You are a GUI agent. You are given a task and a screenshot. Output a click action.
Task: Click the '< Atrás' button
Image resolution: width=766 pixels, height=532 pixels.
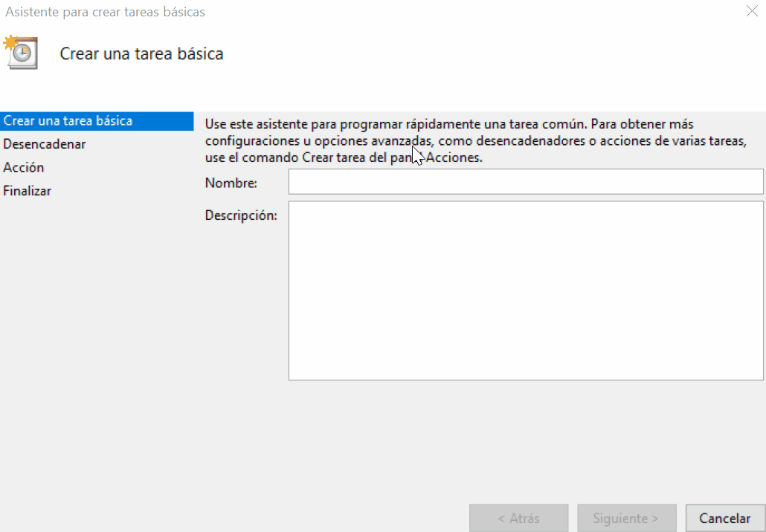pyautogui.click(x=519, y=519)
